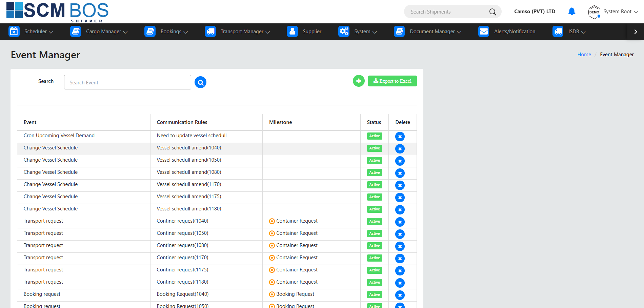The height and width of the screenshot is (308, 644).
Task: Delete the Vessel schedull amend(1180) row
Action: click(x=400, y=210)
